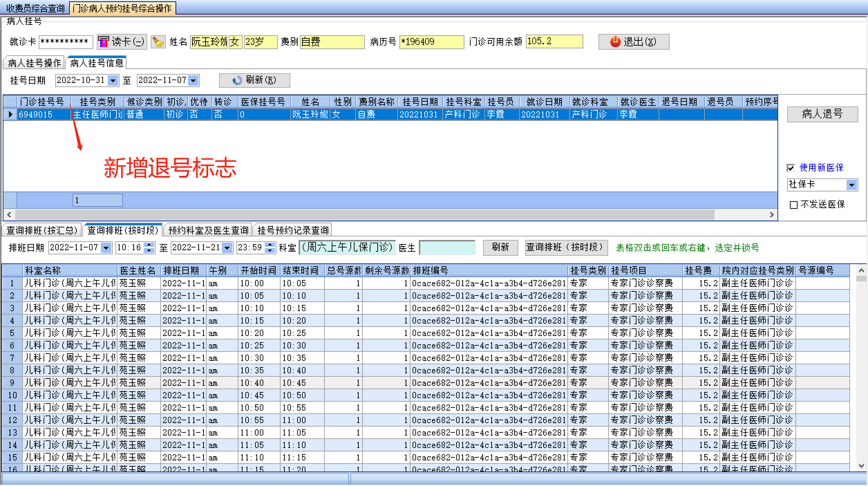This screenshot has width=868, height=486.
Task: Click the 查询排班（按时段） button
Action: pyautogui.click(x=566, y=247)
